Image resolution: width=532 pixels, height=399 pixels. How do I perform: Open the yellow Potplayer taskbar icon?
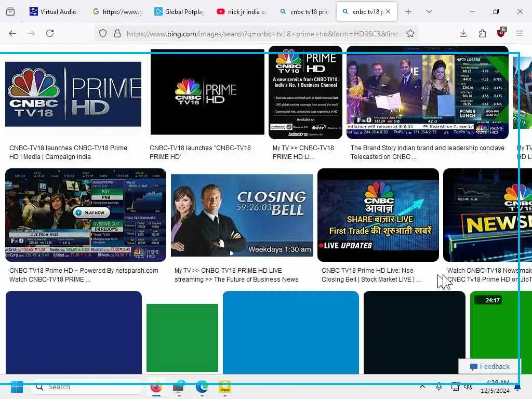(224, 387)
